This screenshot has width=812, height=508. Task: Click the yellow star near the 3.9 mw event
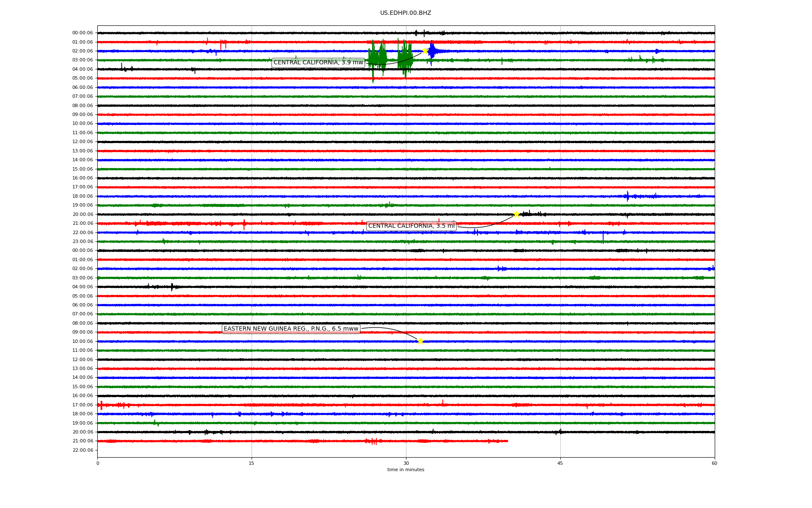click(x=425, y=51)
